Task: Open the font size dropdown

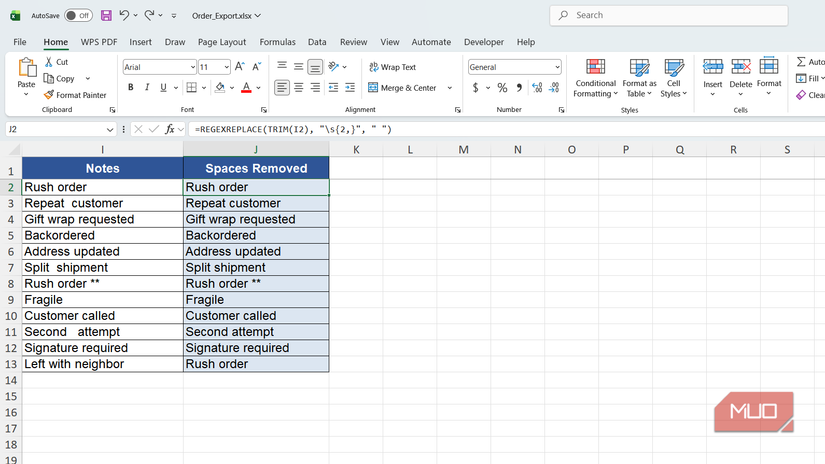Action: [226, 67]
